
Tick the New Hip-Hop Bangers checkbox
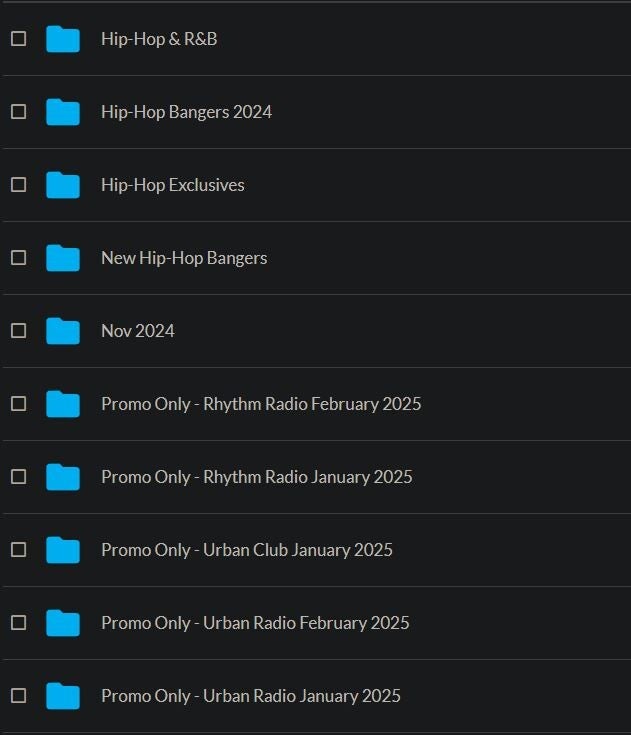click(x=18, y=258)
